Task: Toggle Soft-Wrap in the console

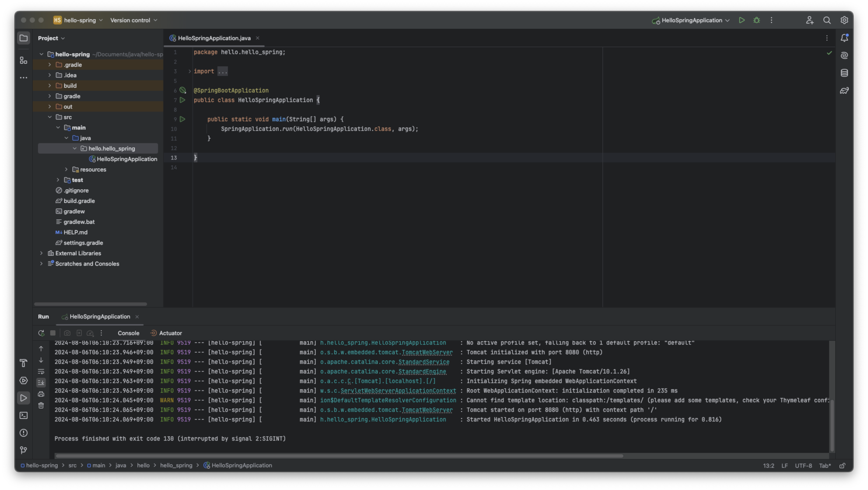Action: pyautogui.click(x=41, y=372)
